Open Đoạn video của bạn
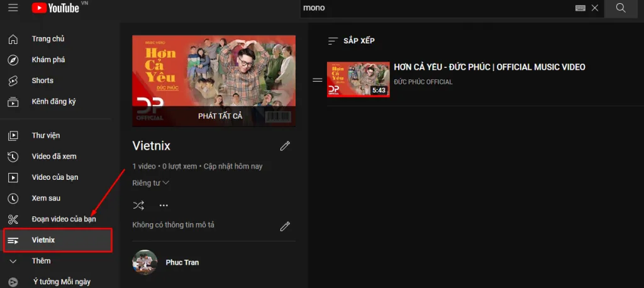Screen dimensions: 644x288 click(64, 219)
